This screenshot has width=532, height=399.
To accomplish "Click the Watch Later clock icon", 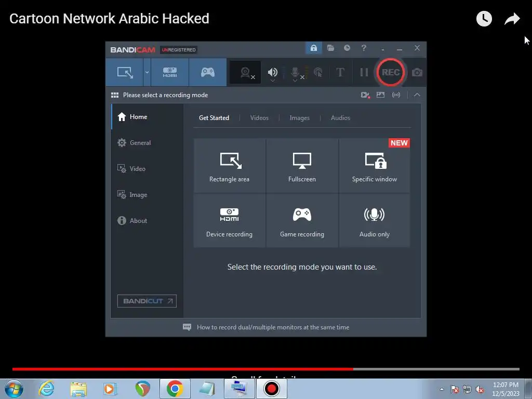I will [484, 19].
